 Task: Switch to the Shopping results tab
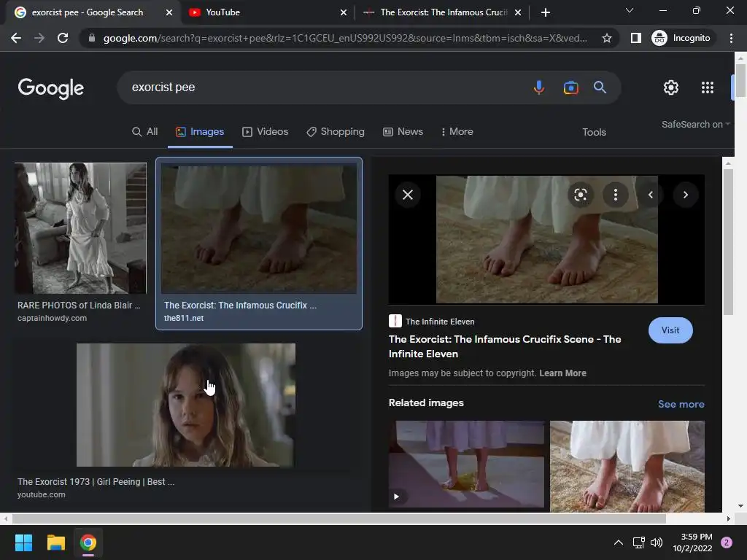[x=336, y=132]
